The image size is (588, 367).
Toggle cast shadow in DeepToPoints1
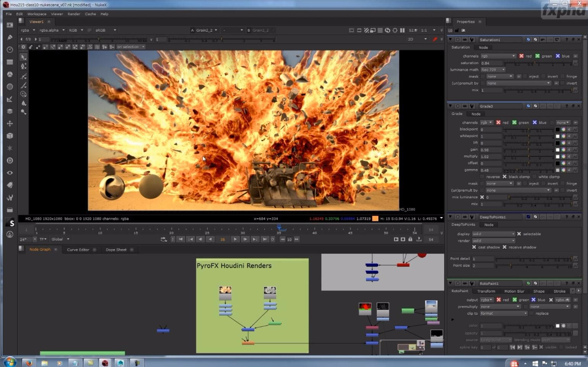(x=474, y=247)
